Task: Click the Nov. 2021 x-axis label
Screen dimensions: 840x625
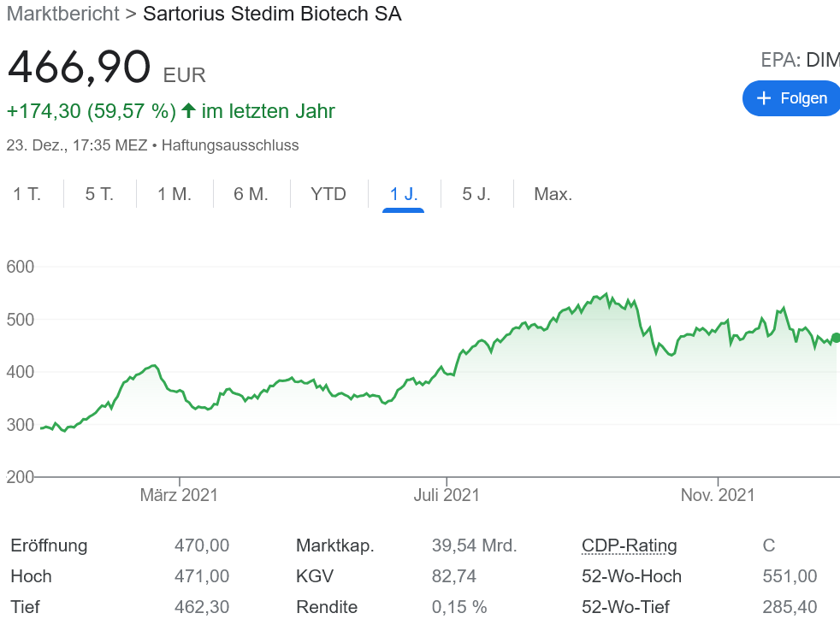Action: 718,495
